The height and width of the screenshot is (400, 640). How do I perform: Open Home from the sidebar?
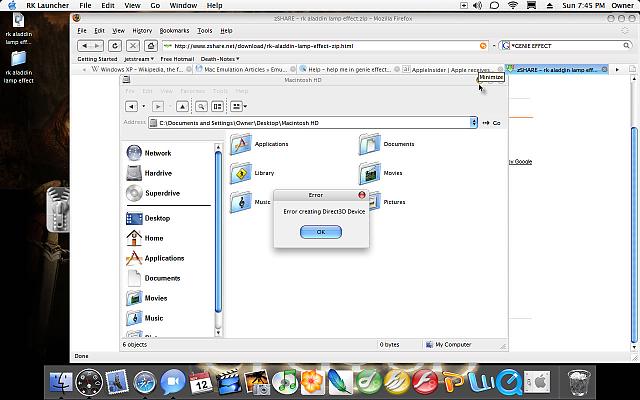tap(145, 238)
